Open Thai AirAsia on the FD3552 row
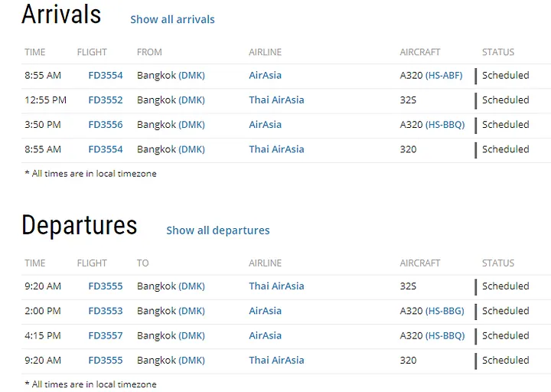Screen dimensions: 551x392 276,100
